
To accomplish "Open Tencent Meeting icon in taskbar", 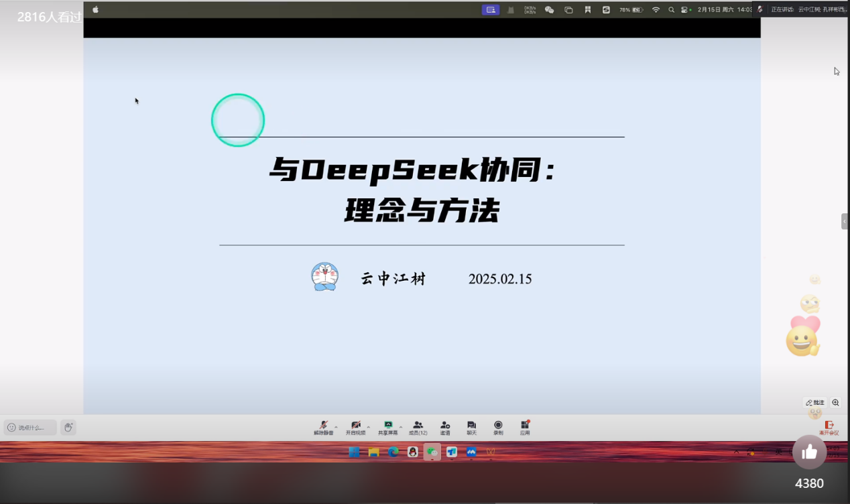I will click(471, 452).
